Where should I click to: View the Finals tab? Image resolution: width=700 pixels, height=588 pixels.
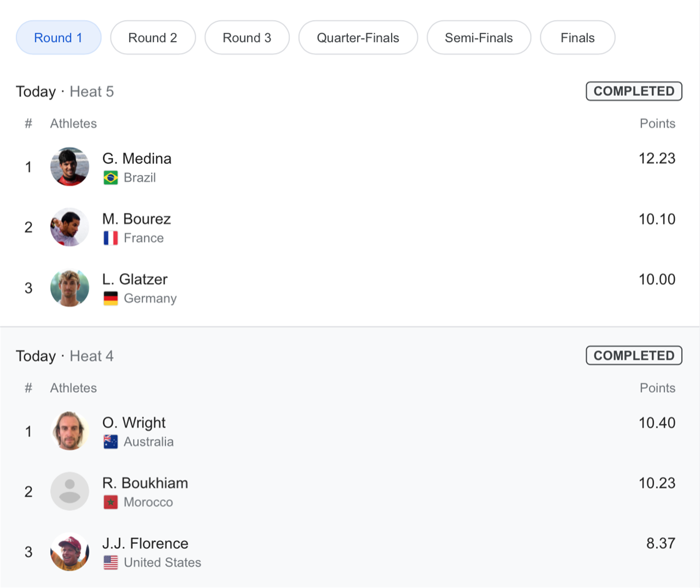click(x=577, y=38)
